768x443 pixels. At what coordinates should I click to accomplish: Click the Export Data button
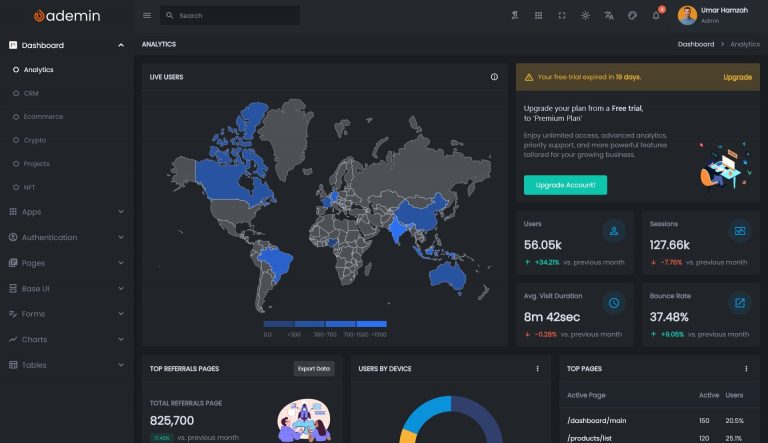point(314,369)
